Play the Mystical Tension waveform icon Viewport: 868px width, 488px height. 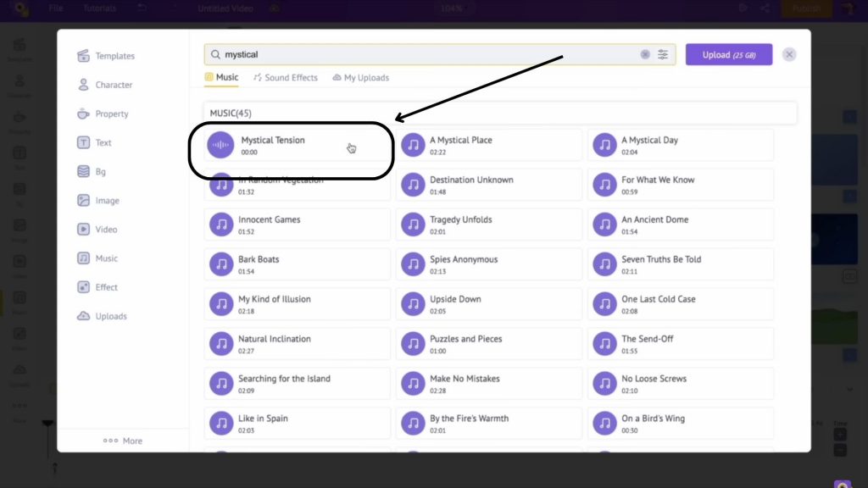click(x=221, y=145)
